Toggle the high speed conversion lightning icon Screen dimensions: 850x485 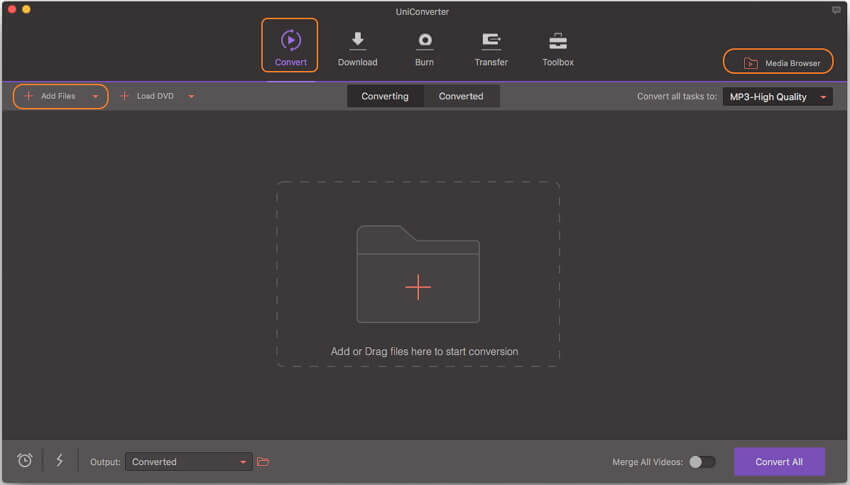(60, 460)
